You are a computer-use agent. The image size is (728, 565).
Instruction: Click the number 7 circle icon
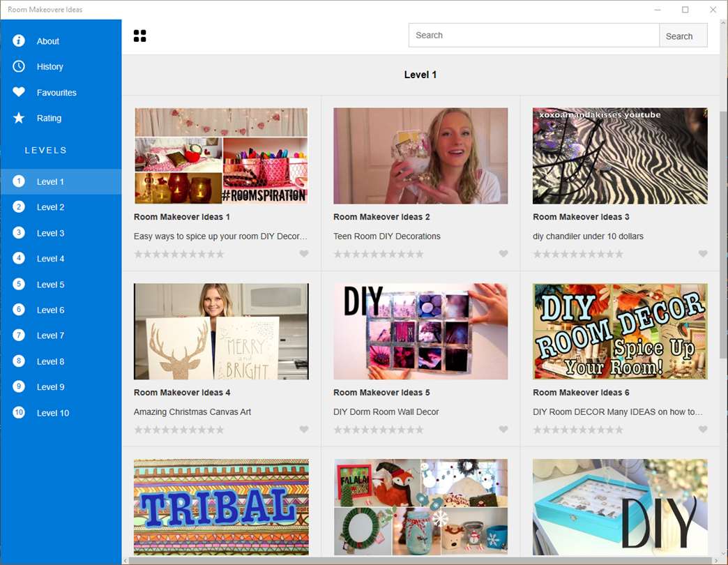19,336
